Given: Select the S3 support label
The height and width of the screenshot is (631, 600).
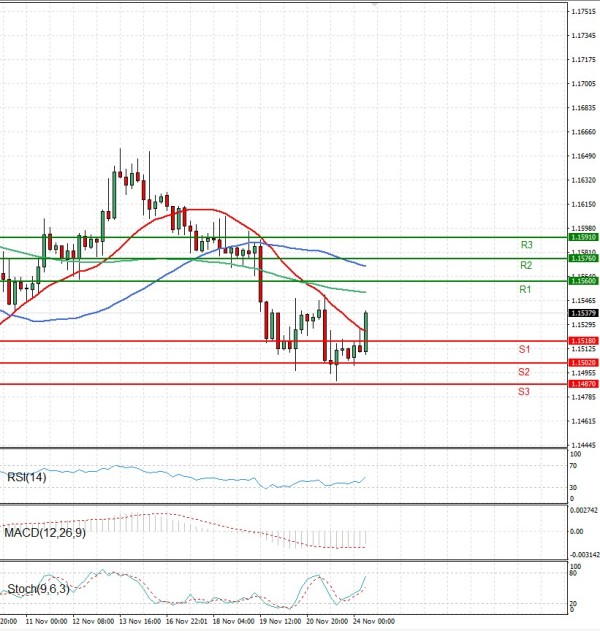Looking at the screenshot, I should tap(524, 392).
